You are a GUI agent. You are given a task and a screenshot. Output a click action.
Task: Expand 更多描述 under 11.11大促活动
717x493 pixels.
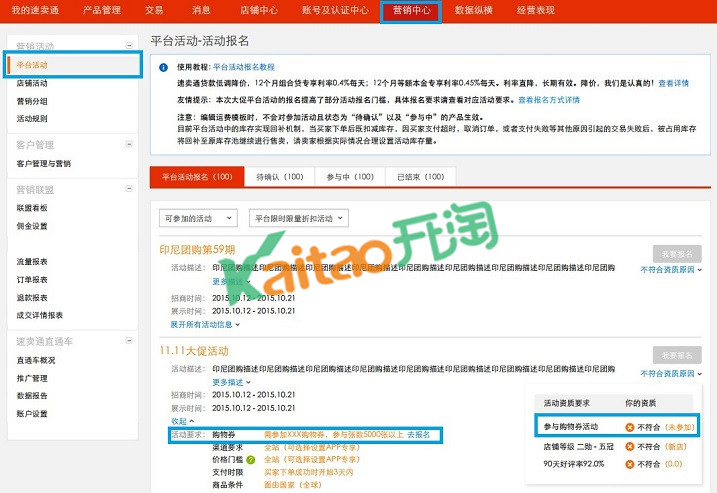click(x=231, y=382)
